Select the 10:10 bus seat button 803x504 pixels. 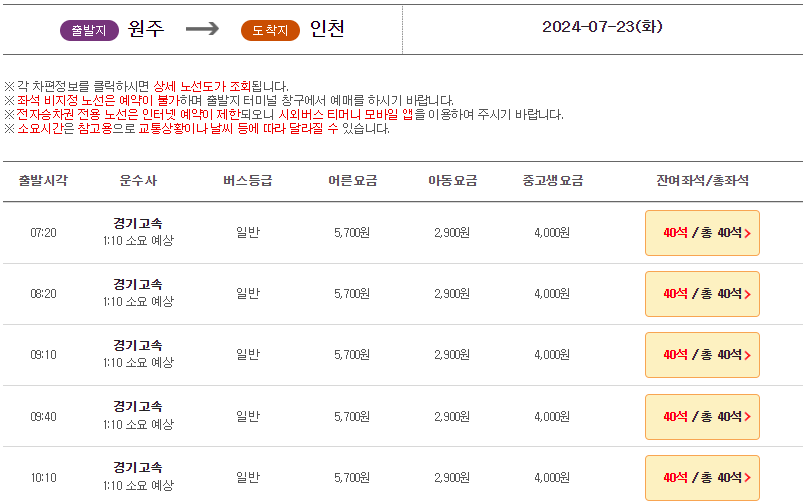click(x=702, y=478)
